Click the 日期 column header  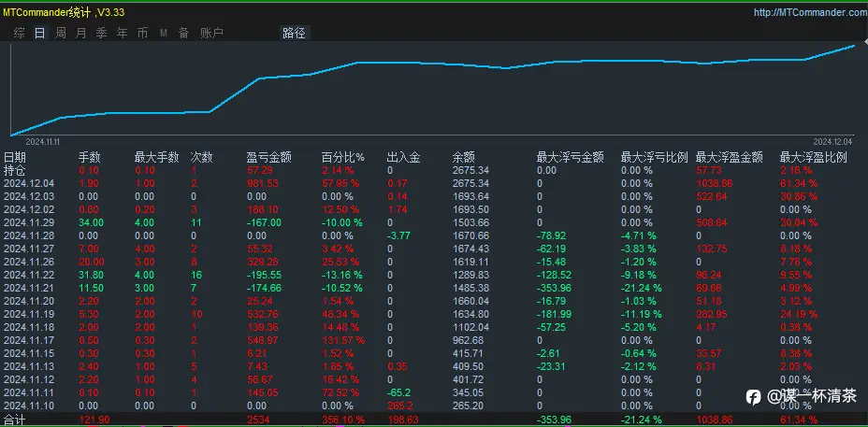pos(14,158)
